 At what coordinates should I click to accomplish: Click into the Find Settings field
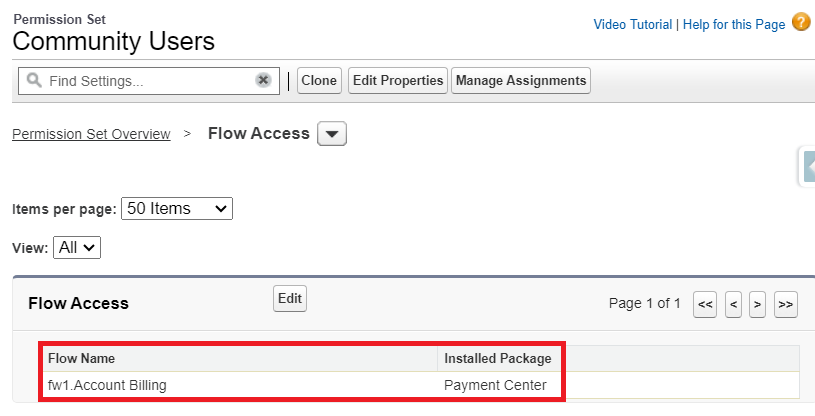tap(145, 80)
